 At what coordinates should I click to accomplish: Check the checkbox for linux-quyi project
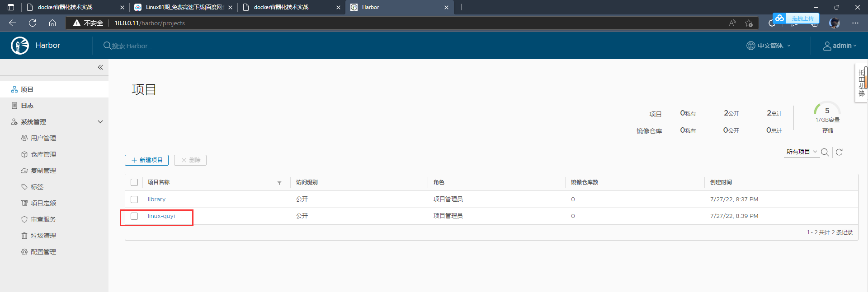pos(134,216)
